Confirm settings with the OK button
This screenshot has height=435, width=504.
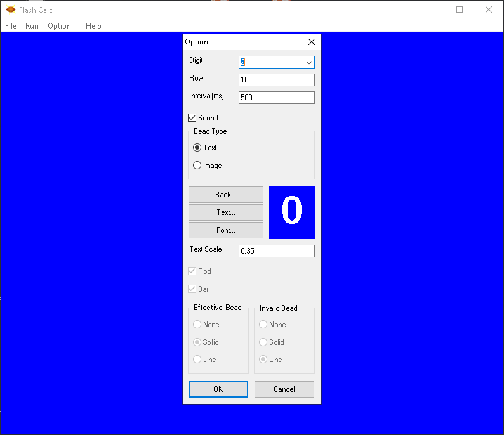[218, 389]
